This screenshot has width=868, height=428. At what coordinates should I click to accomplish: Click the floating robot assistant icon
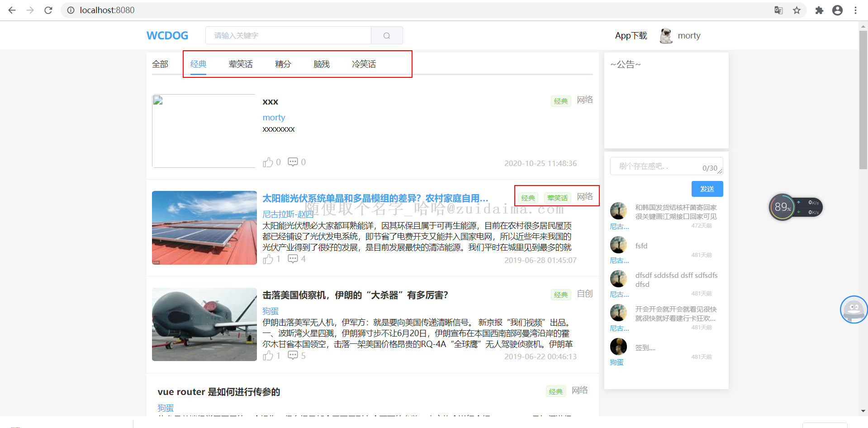pos(854,309)
